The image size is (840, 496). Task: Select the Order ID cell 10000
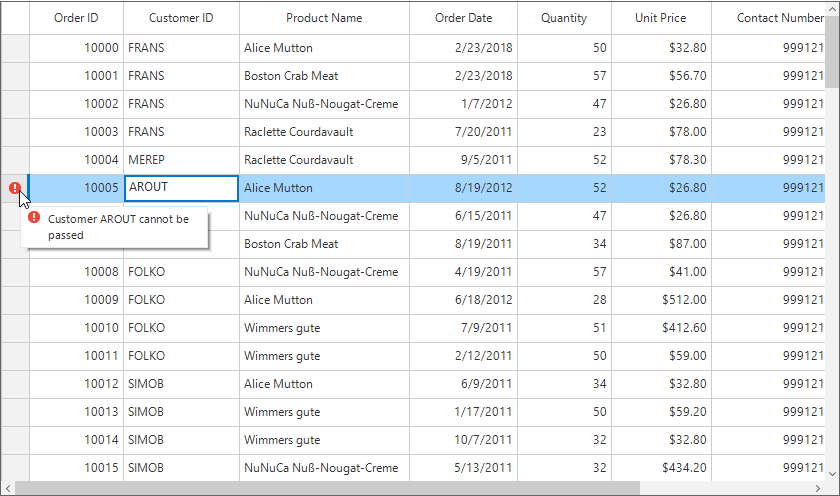pos(77,48)
